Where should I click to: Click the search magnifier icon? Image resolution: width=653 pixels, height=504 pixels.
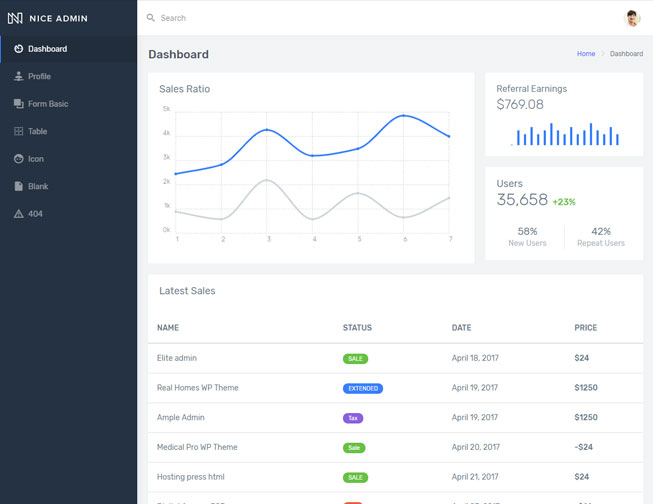click(151, 18)
